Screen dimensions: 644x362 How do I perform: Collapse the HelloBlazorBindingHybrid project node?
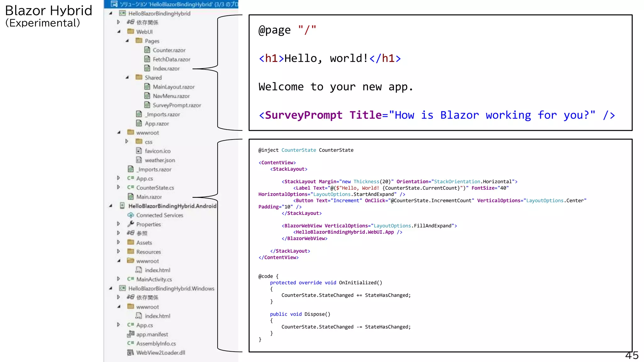click(111, 14)
